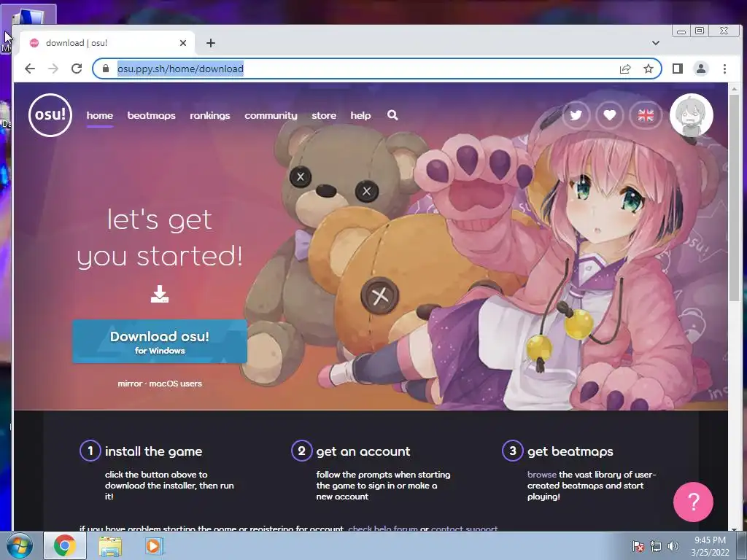
Task: Click the scrollbar up arrow
Action: coord(734,88)
